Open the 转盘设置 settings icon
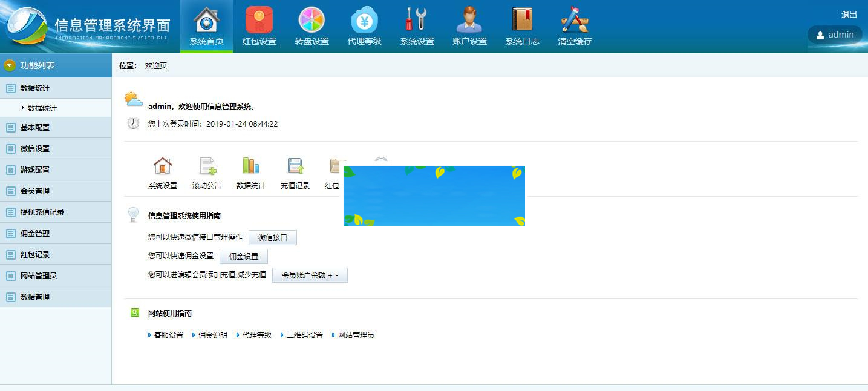 coord(311,25)
